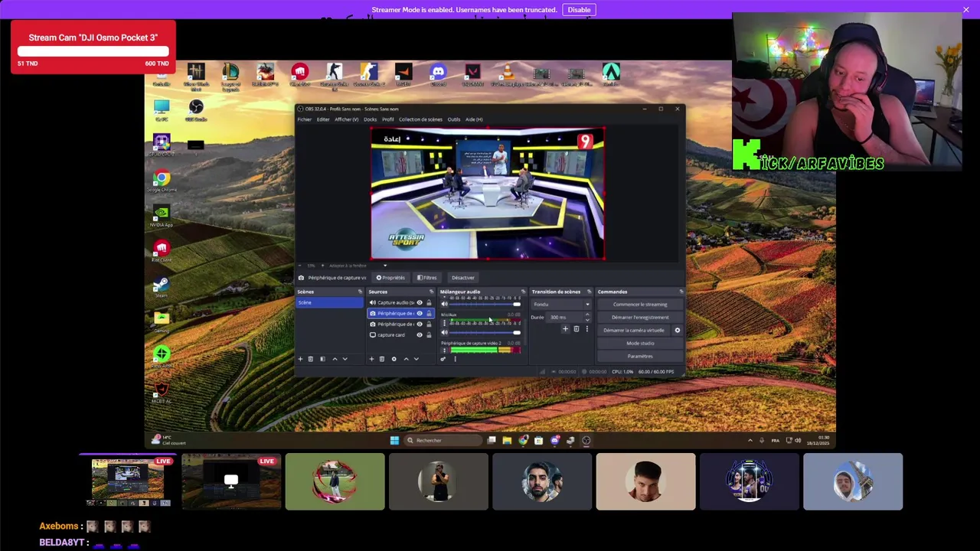This screenshot has height=551, width=980.
Task: Open the Discord desktop shortcut
Action: coord(438,75)
